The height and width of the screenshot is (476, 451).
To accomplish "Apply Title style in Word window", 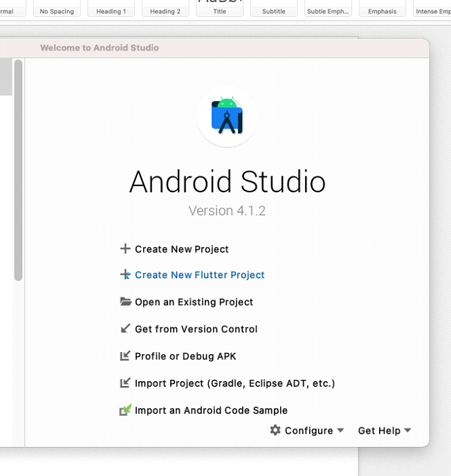I will click(x=219, y=8).
